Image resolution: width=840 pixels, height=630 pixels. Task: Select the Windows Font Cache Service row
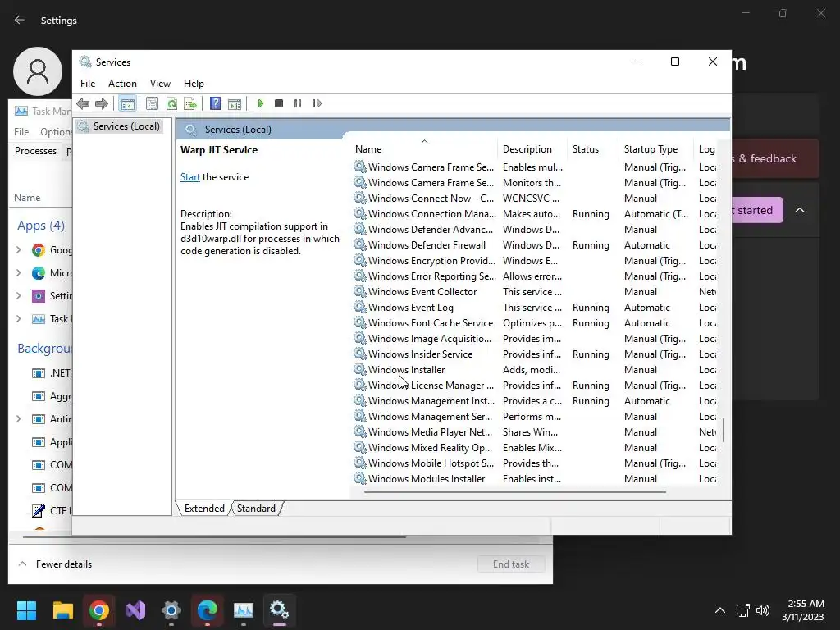click(534, 323)
